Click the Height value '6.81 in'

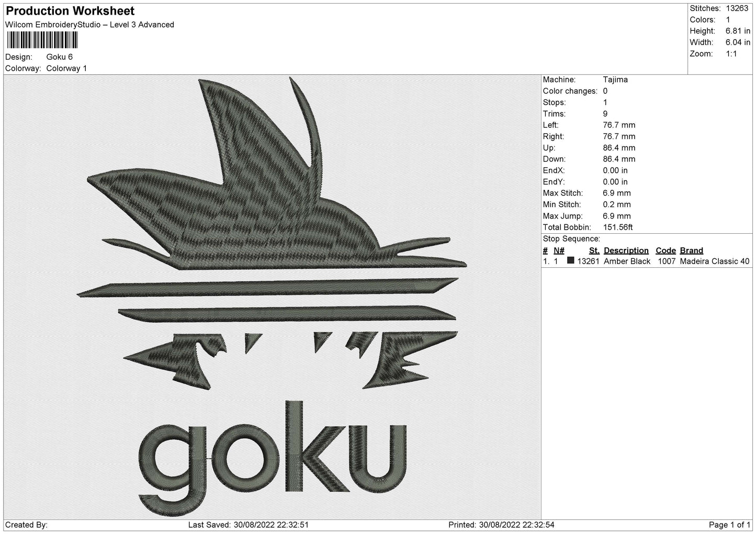pyautogui.click(x=738, y=31)
